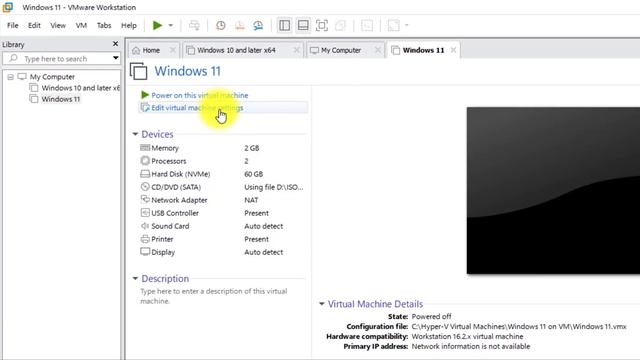Click the VMware Workstation title bar icon
This screenshot has height=360, width=640.
(8, 7)
